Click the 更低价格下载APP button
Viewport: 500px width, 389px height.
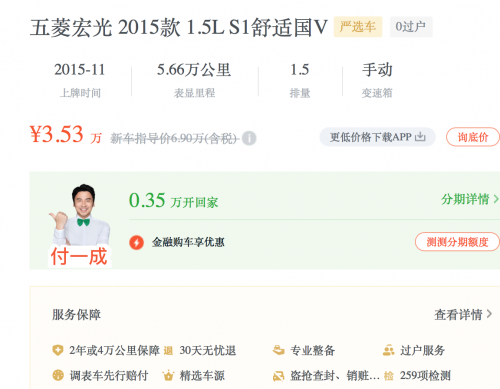(x=377, y=137)
